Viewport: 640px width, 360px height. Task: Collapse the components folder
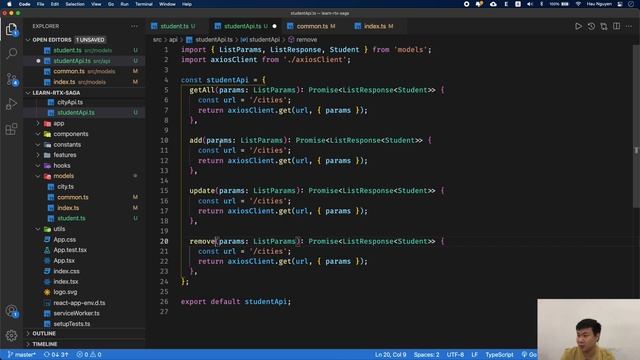(x=71, y=134)
